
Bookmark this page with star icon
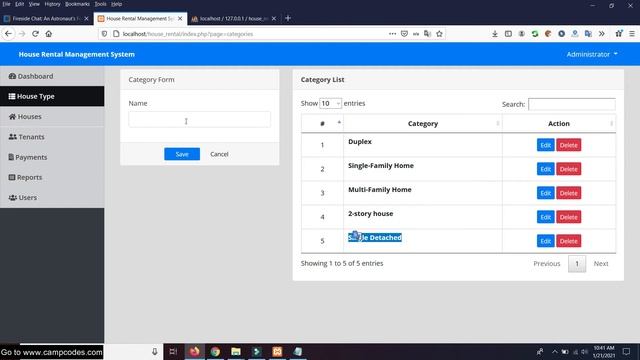pos(439,34)
